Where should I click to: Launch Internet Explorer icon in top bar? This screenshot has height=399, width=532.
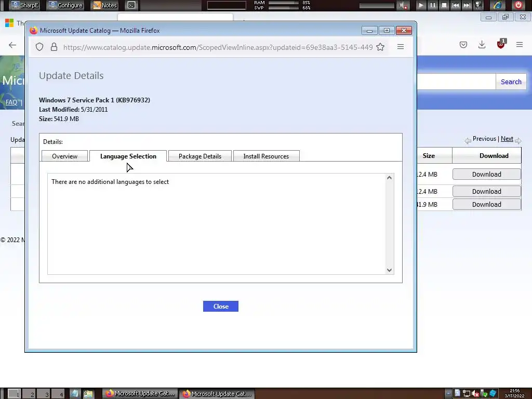pos(498,5)
